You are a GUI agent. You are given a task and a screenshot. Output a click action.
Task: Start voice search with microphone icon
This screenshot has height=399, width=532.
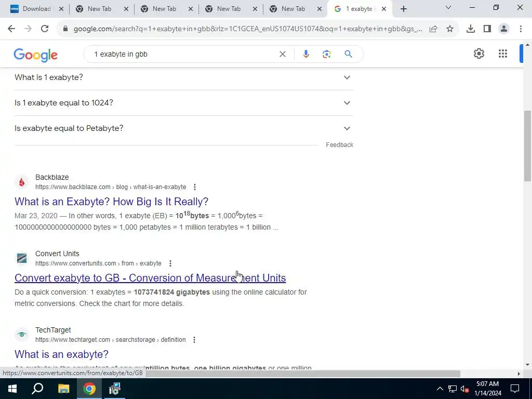305,54
